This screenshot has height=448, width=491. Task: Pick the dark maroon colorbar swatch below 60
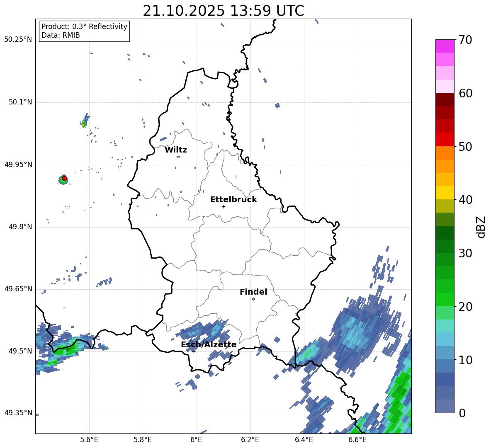(x=445, y=99)
